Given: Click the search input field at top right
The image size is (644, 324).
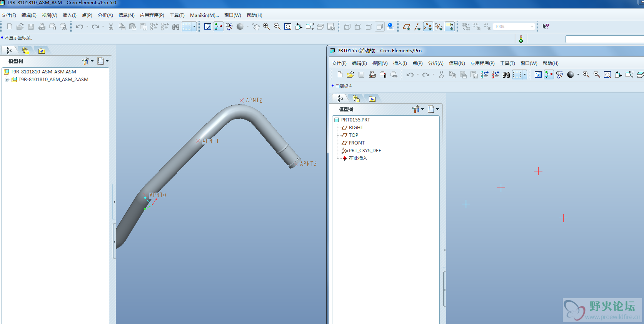Looking at the screenshot, I should click(604, 39).
